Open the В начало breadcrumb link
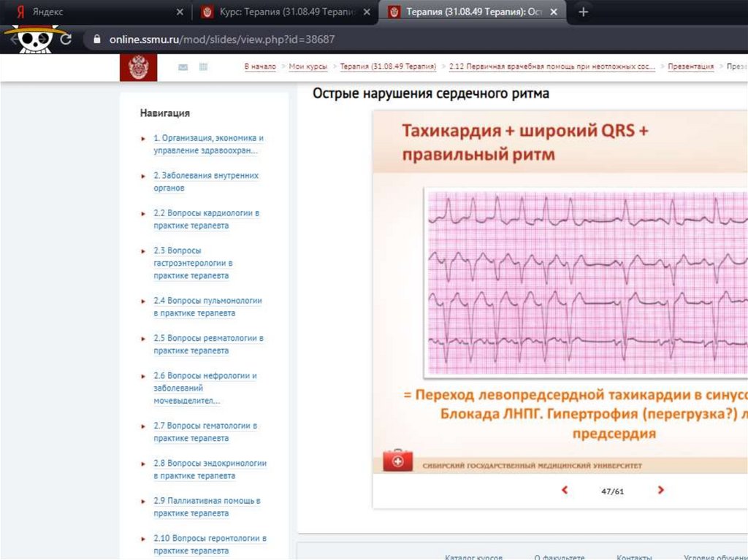748x560 pixels. (x=260, y=66)
